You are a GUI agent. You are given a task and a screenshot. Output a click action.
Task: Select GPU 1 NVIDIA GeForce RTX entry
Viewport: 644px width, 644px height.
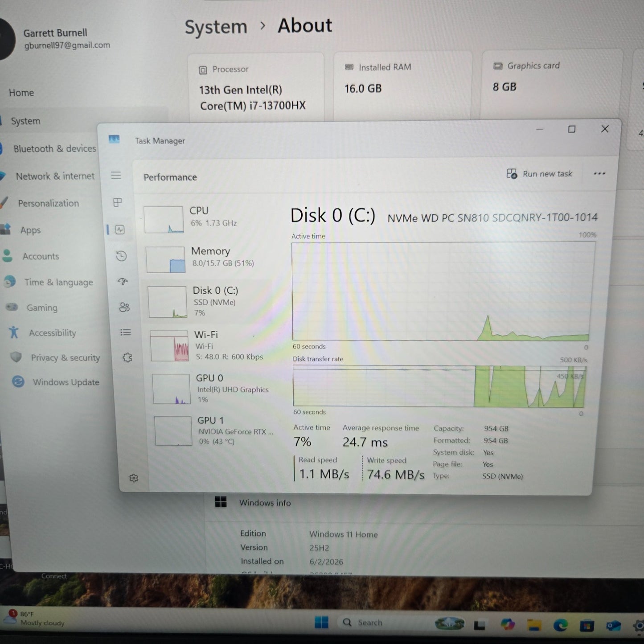(x=215, y=431)
